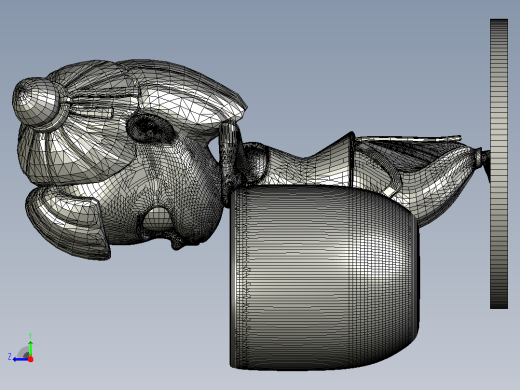Select the spherical hair bun on the head
520x390 pixels.
(35, 101)
